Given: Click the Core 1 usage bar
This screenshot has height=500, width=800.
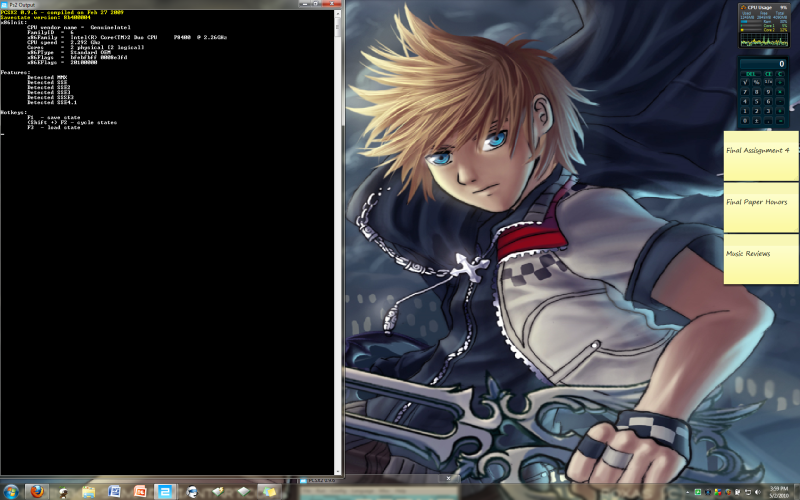Looking at the screenshot, I should coord(751,26).
